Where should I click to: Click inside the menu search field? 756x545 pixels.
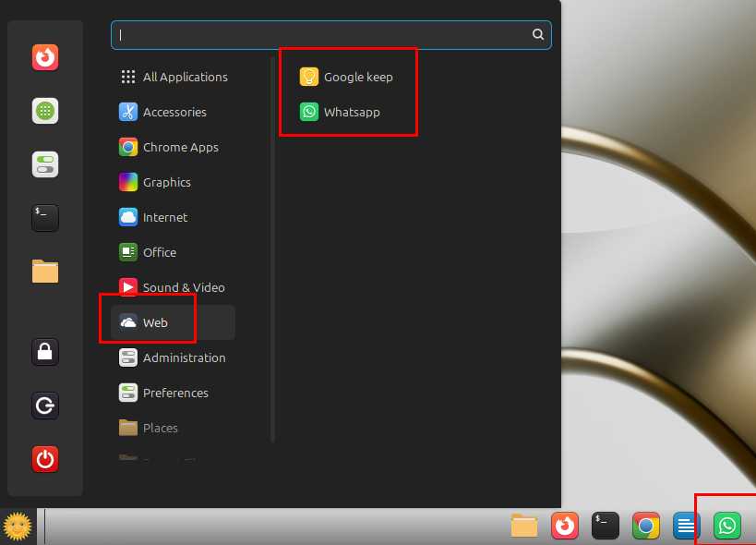coord(323,34)
